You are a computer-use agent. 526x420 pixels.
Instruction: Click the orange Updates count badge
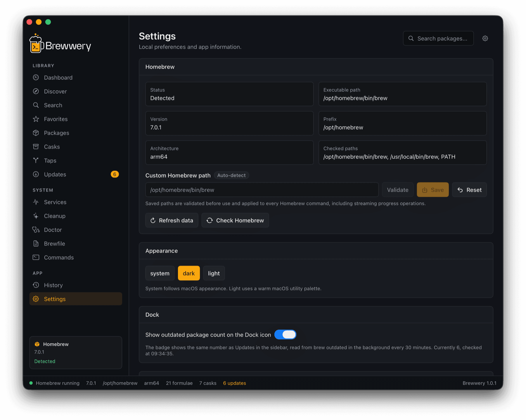click(115, 174)
